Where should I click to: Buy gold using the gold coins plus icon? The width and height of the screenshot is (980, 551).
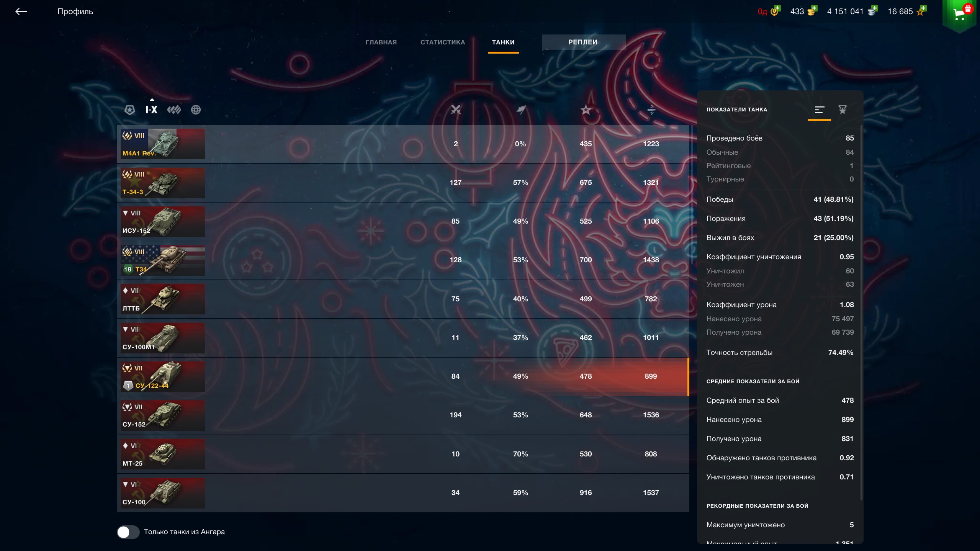tap(812, 10)
